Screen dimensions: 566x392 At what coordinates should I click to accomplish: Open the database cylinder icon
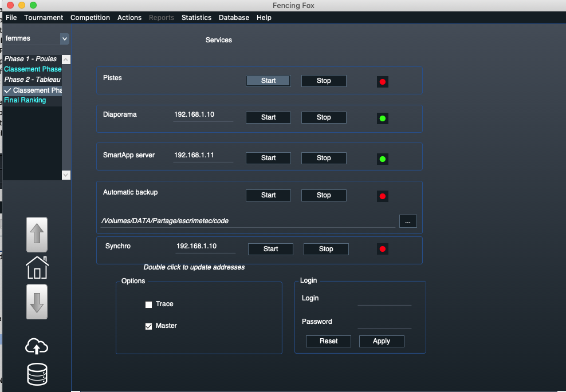[37, 374]
